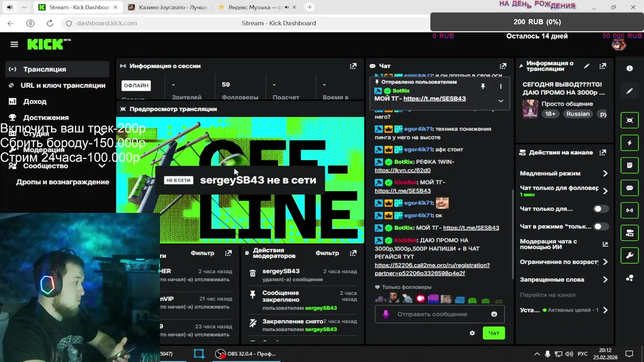The width and height of the screenshot is (644, 362).
Task: Open the Доход sidebar page
Action: [57, 102]
